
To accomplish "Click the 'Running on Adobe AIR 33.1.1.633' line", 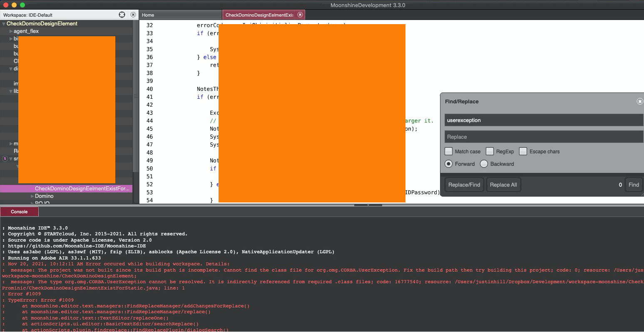I will (54, 258).
